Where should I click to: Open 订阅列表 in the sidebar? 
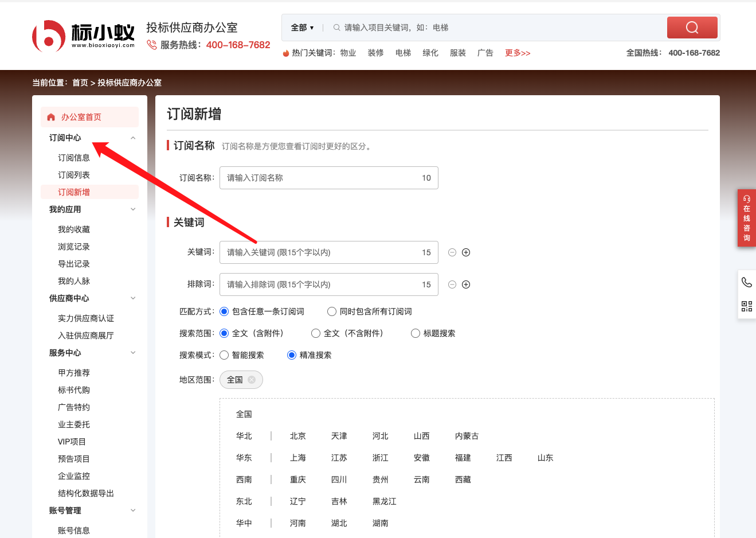74,175
